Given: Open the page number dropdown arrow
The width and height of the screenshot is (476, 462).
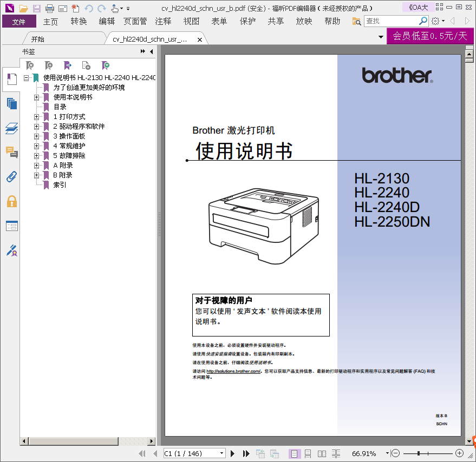Looking at the screenshot, I should pyautogui.click(x=222, y=453).
